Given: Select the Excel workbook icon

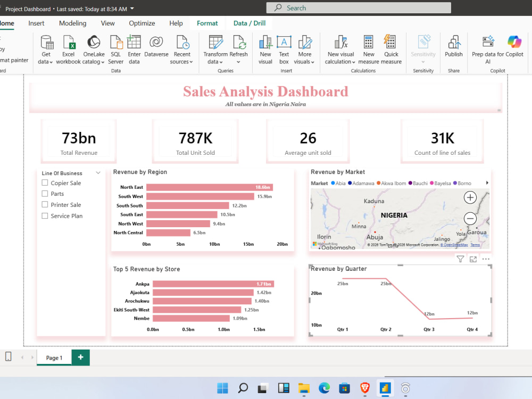Looking at the screenshot, I should coord(69,43).
